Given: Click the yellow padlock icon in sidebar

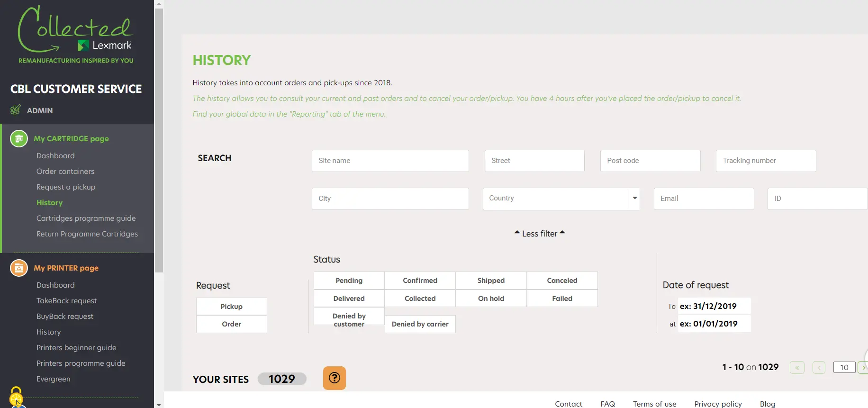Looking at the screenshot, I should pos(16,395).
